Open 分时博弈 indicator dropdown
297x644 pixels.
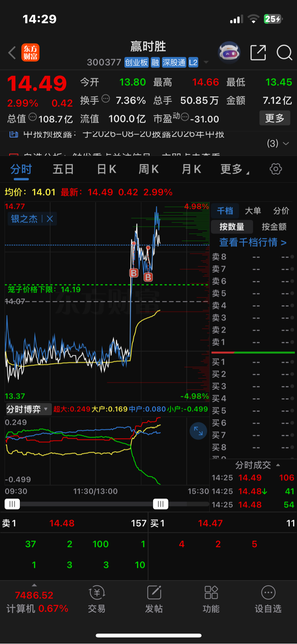click(28, 409)
